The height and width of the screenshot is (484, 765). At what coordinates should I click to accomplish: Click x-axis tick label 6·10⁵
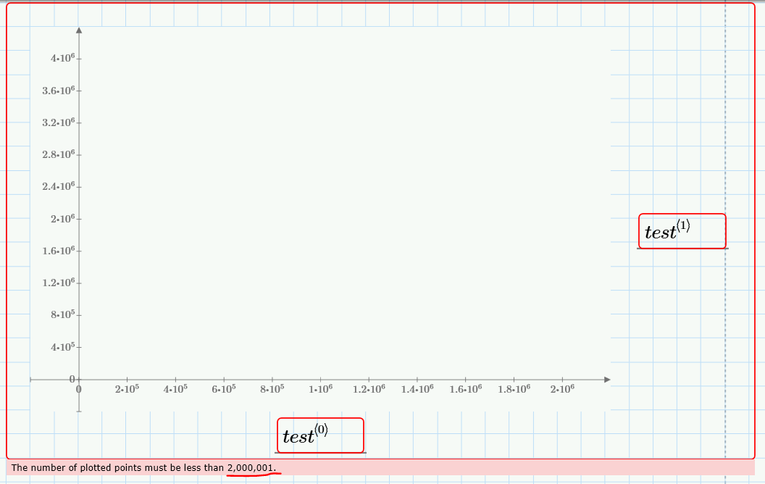click(x=223, y=389)
